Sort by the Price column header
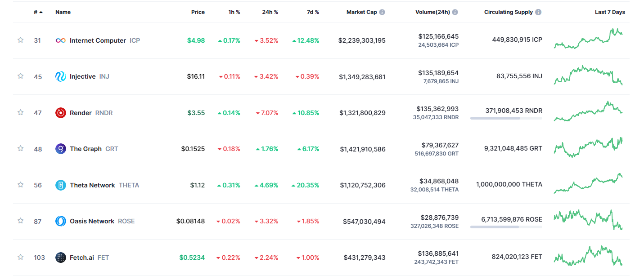Image resolution: width=644 pixels, height=280 pixels. point(198,12)
